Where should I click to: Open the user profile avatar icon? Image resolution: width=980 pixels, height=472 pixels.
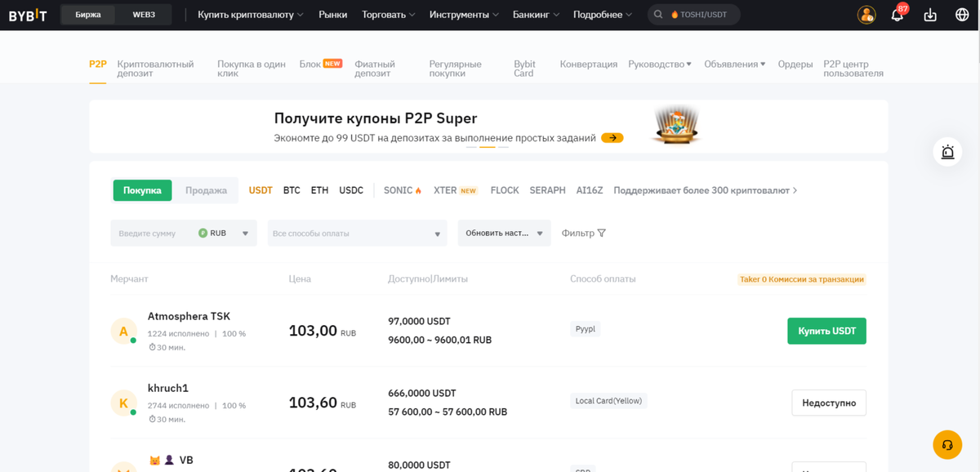pyautogui.click(x=866, y=15)
